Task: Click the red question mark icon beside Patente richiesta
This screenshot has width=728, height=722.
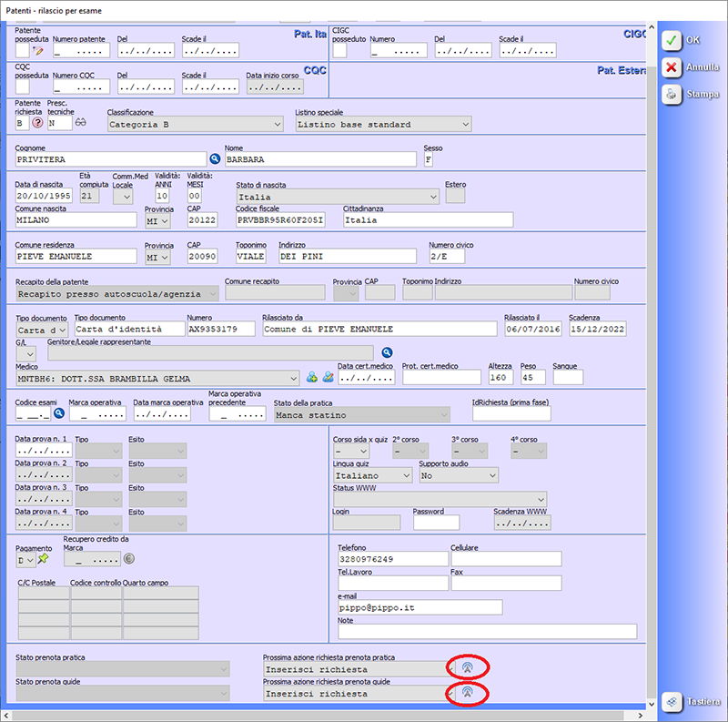Action: (38, 123)
